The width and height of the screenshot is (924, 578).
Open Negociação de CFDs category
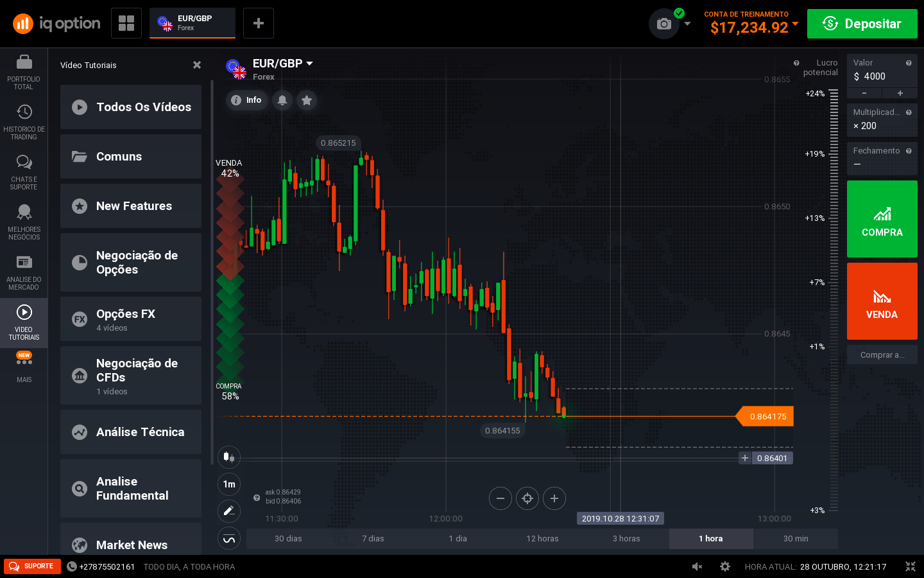tap(131, 376)
